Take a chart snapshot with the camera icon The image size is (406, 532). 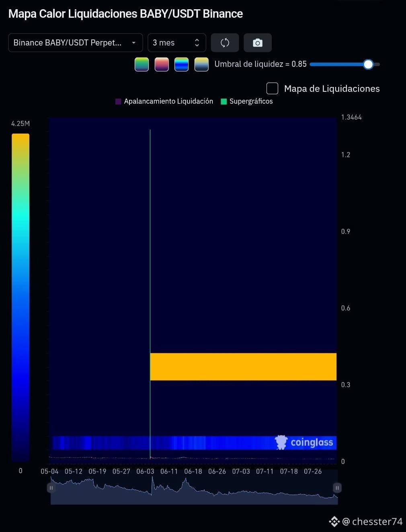(x=258, y=43)
